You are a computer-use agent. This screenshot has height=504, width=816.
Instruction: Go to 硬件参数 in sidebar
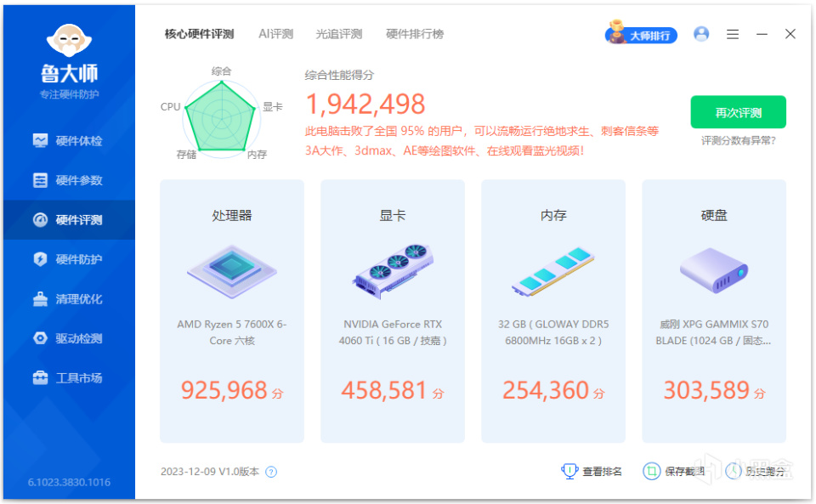69,180
